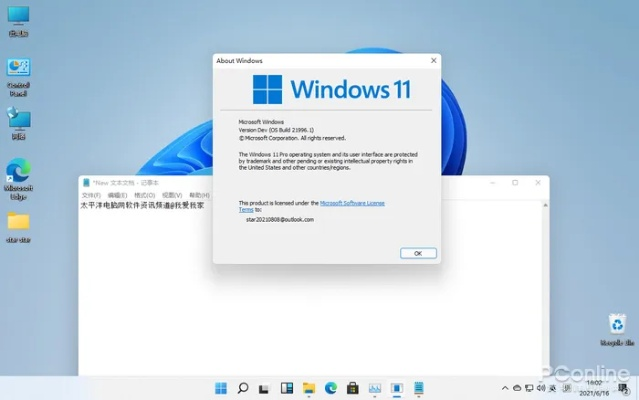The image size is (639, 400).
Task: Show hidden tray icons chevron
Action: point(505,388)
